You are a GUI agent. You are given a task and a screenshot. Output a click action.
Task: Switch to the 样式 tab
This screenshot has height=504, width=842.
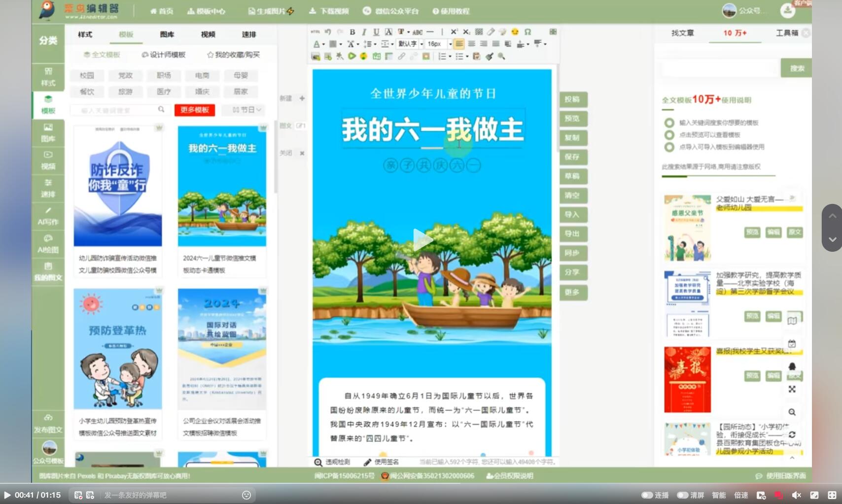pyautogui.click(x=85, y=34)
